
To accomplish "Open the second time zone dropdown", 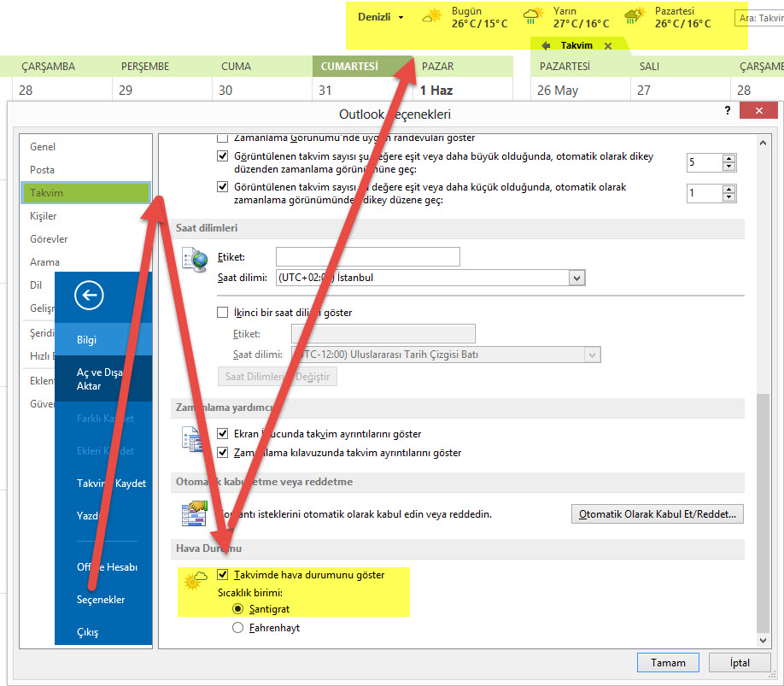I will [593, 355].
